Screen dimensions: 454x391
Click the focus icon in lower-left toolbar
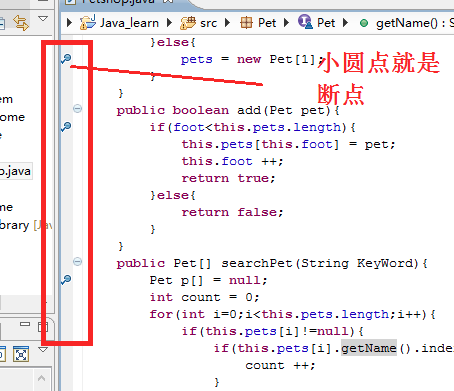[21, 354]
